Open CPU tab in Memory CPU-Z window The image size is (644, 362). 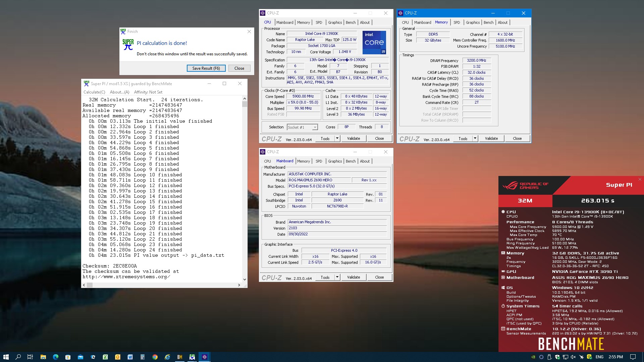tap(406, 22)
